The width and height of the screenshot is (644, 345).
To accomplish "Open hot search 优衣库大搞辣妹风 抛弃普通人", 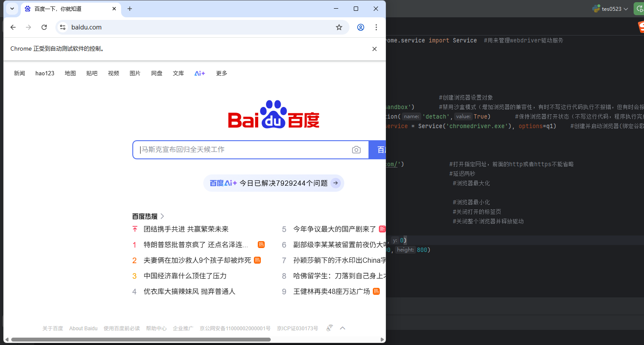I will point(189,291).
